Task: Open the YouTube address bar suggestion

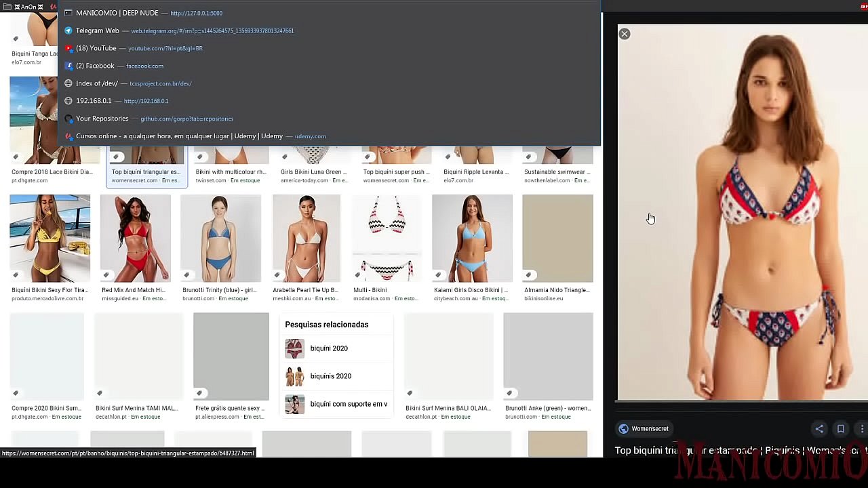Action: [96, 48]
